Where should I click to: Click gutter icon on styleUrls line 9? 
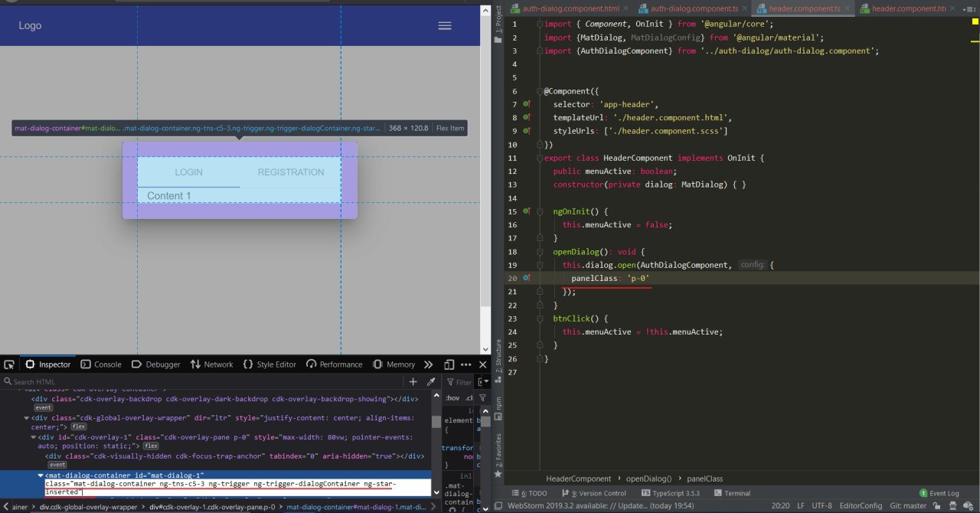coord(526,131)
